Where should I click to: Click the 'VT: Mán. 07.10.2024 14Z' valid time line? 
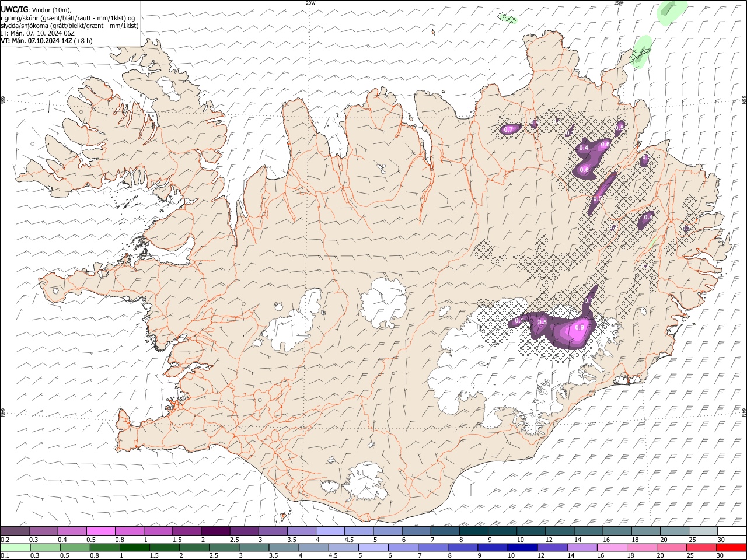(36, 41)
